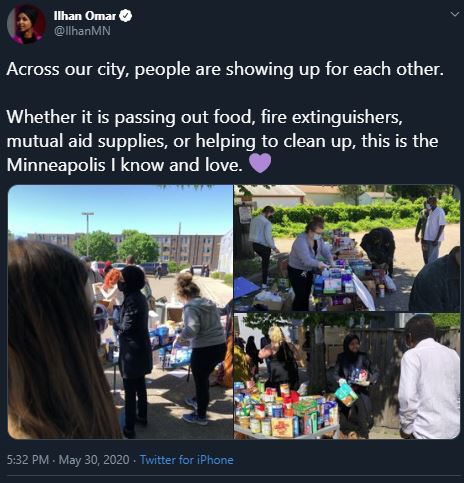Click the blue verified badge checkmark
Screen dimensions: 464x483
(x=126, y=16)
